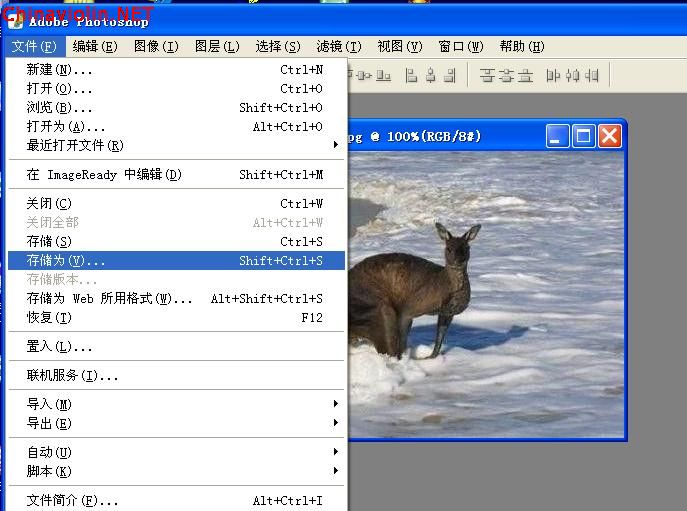Expand the 最近打开文件(R) submenu arrow
Viewport: 687px width, 511px height.
(336, 145)
